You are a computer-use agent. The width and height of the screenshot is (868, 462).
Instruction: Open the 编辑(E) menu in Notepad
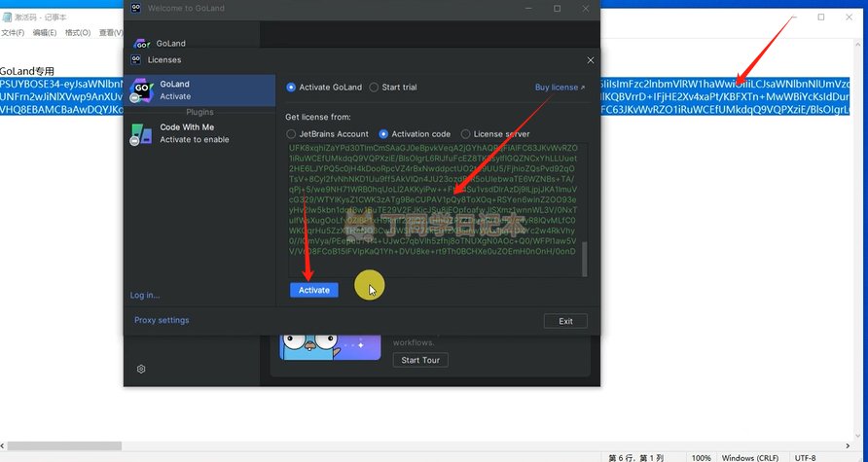tap(45, 33)
